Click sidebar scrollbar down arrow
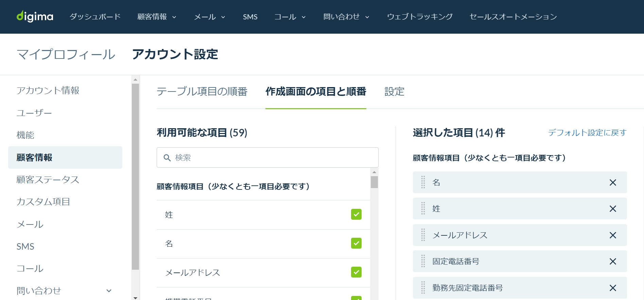This screenshot has width=644, height=300. click(136, 298)
